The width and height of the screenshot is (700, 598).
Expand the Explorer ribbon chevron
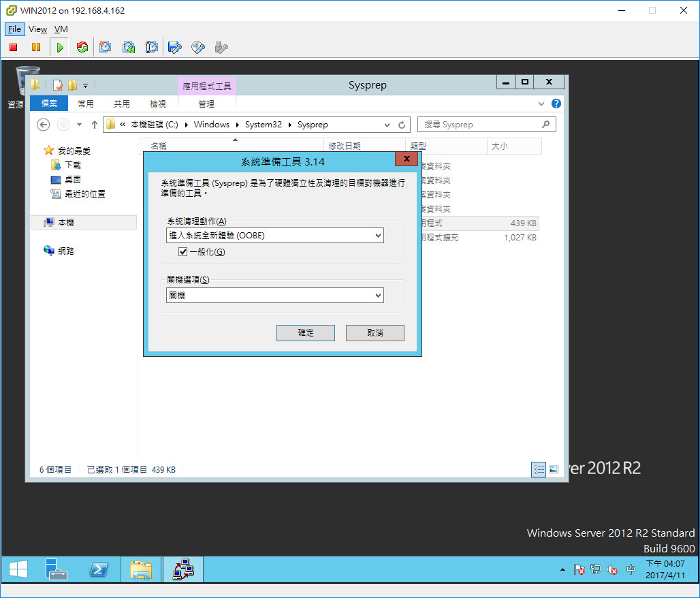tap(541, 104)
